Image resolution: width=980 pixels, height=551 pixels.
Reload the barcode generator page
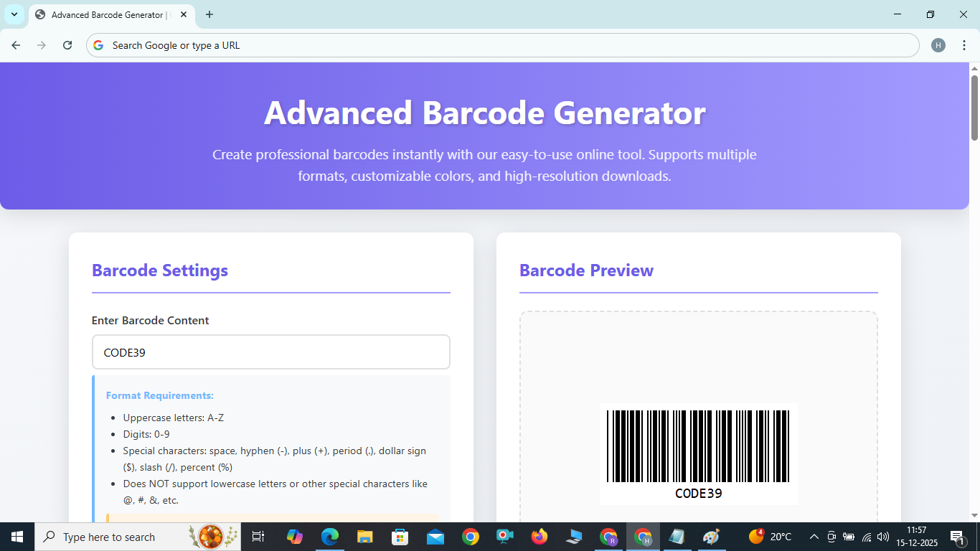pyautogui.click(x=67, y=44)
